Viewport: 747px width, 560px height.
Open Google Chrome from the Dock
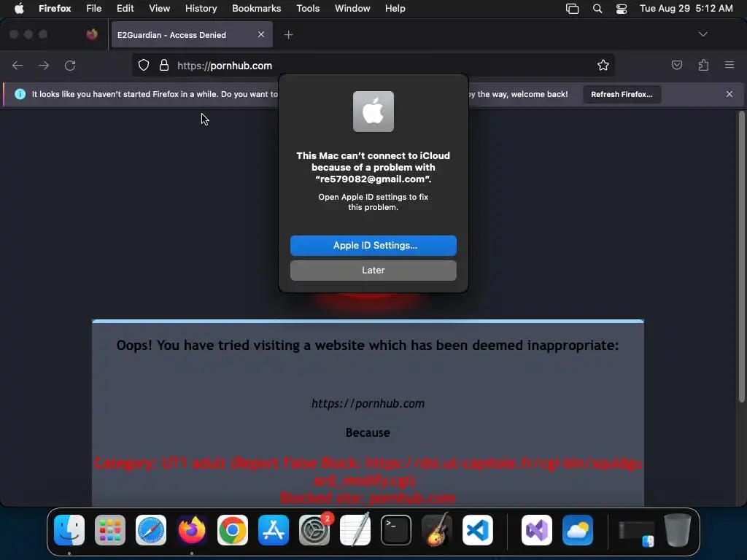coord(233,530)
